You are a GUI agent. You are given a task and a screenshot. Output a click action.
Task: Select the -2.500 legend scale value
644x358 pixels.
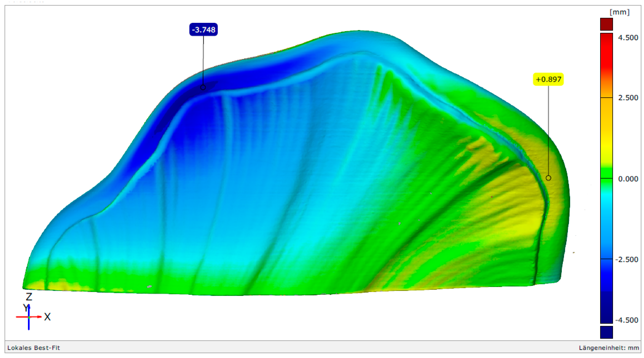[x=627, y=260]
